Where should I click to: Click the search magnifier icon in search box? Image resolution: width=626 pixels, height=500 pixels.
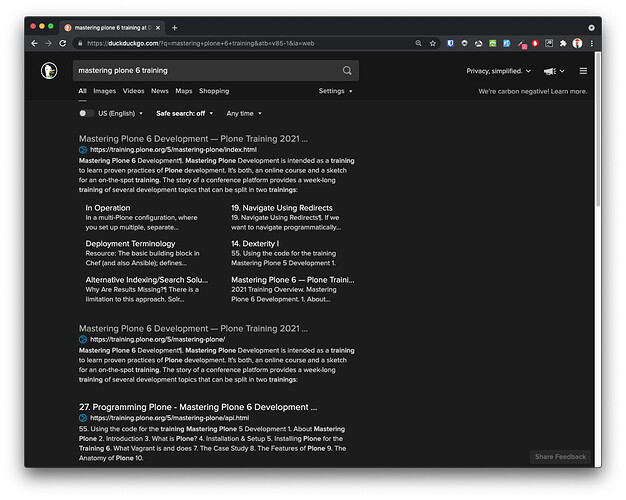point(347,71)
